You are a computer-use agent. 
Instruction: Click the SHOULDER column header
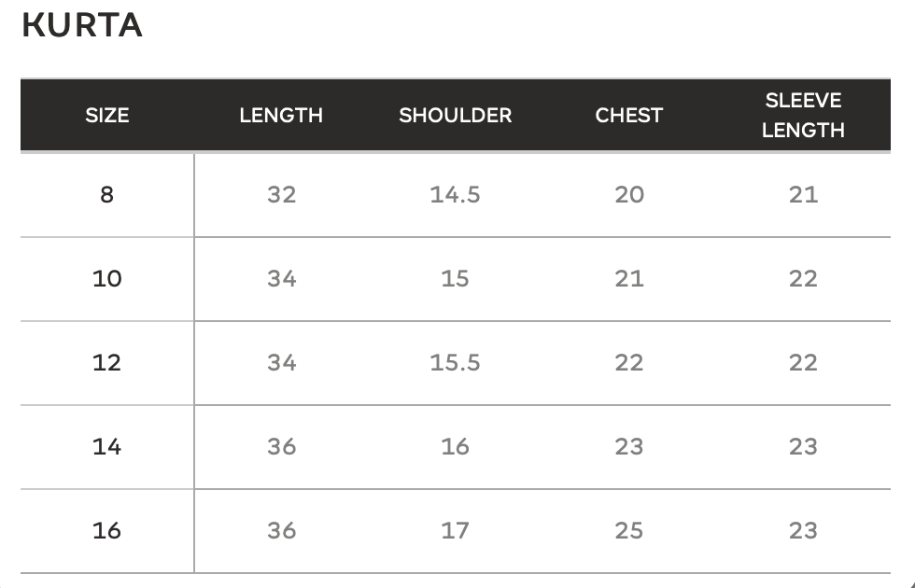pyautogui.click(x=456, y=115)
